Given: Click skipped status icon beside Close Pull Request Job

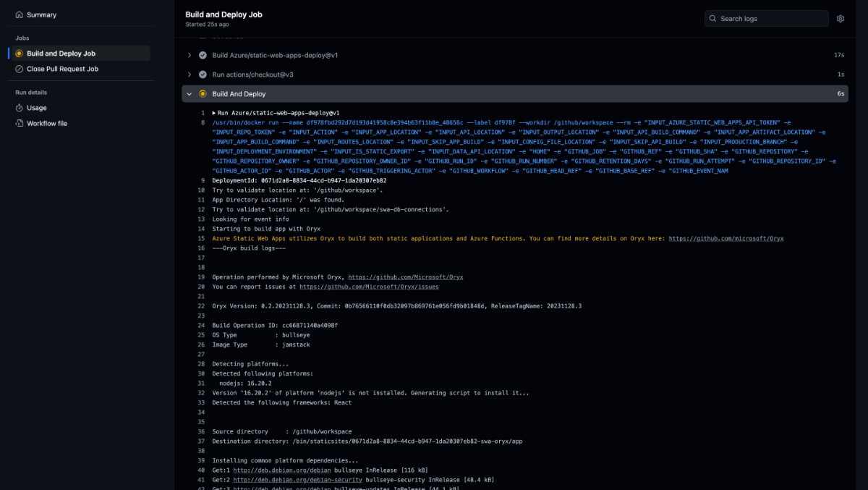Looking at the screenshot, I should pos(20,69).
